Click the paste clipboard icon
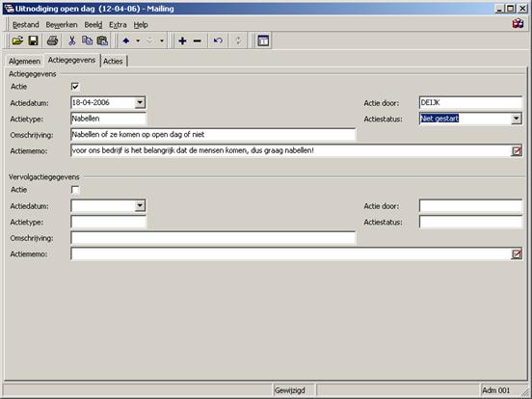 click(102, 41)
